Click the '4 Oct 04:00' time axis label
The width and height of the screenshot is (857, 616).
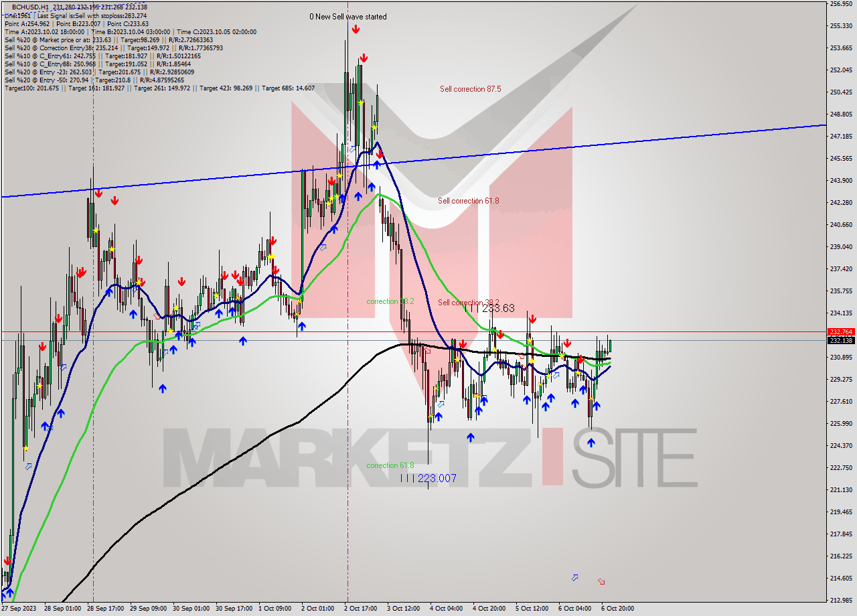[x=446, y=609]
